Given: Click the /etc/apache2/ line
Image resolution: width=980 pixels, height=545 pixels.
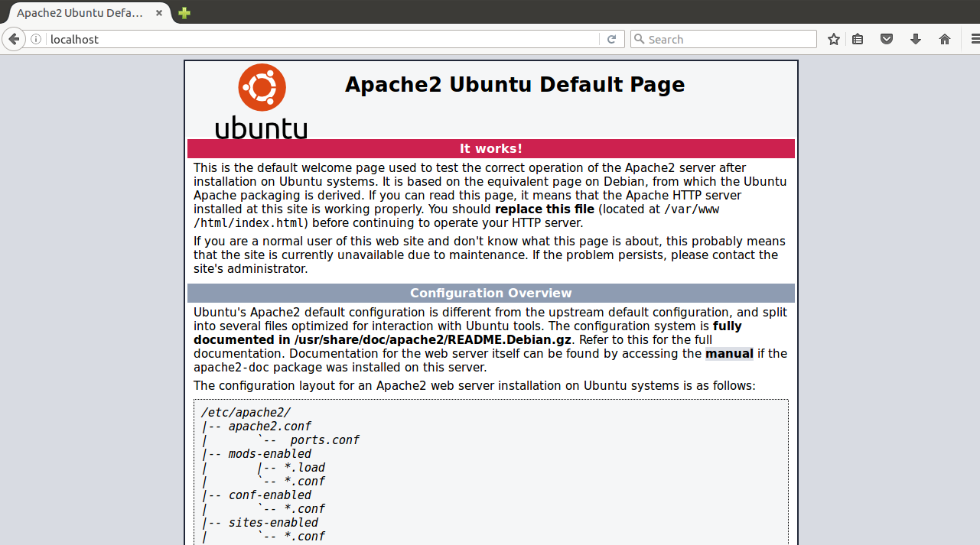Looking at the screenshot, I should (246, 413).
